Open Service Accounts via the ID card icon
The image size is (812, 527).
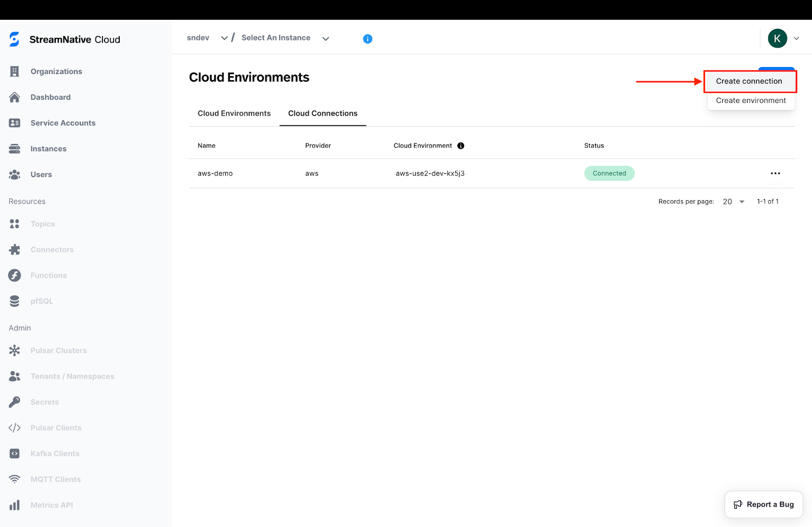(x=15, y=123)
